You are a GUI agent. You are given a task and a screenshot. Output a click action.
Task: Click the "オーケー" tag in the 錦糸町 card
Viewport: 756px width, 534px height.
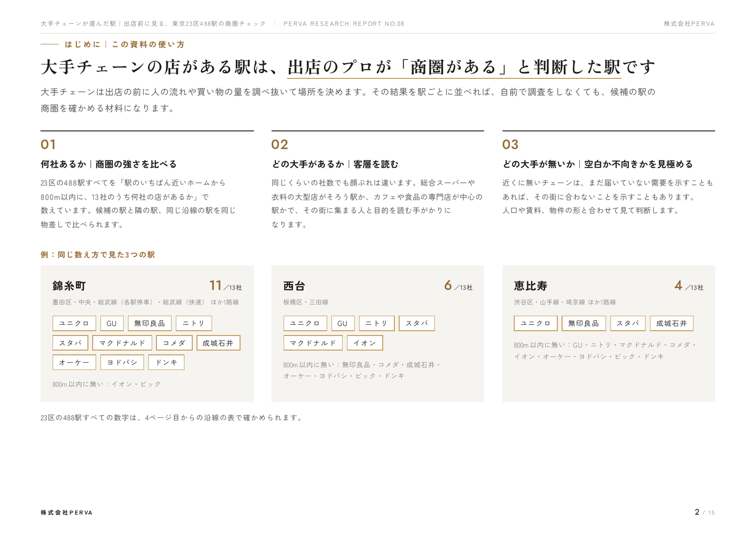point(74,362)
